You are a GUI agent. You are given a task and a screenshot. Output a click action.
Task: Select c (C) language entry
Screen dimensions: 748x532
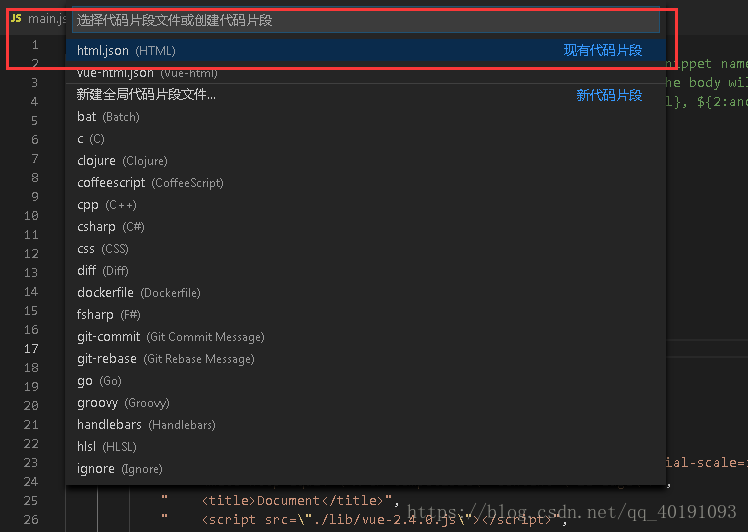click(x=365, y=138)
